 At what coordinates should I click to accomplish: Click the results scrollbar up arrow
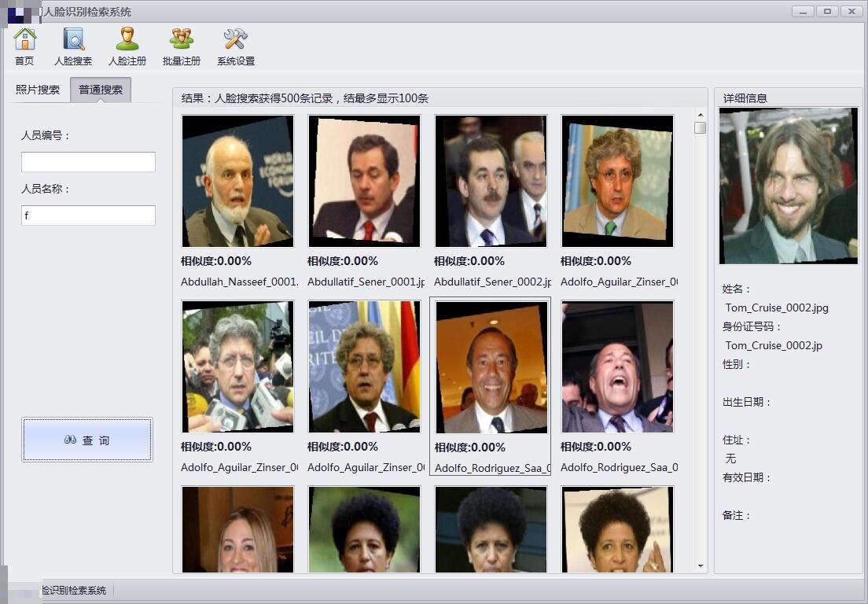click(701, 115)
